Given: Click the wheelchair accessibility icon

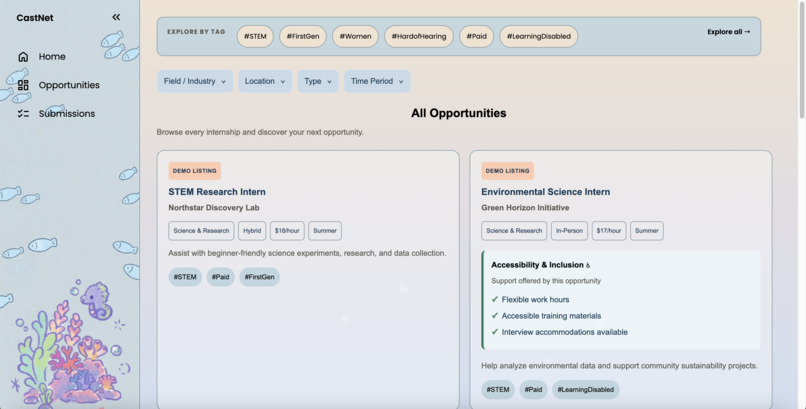Looking at the screenshot, I should (588, 265).
